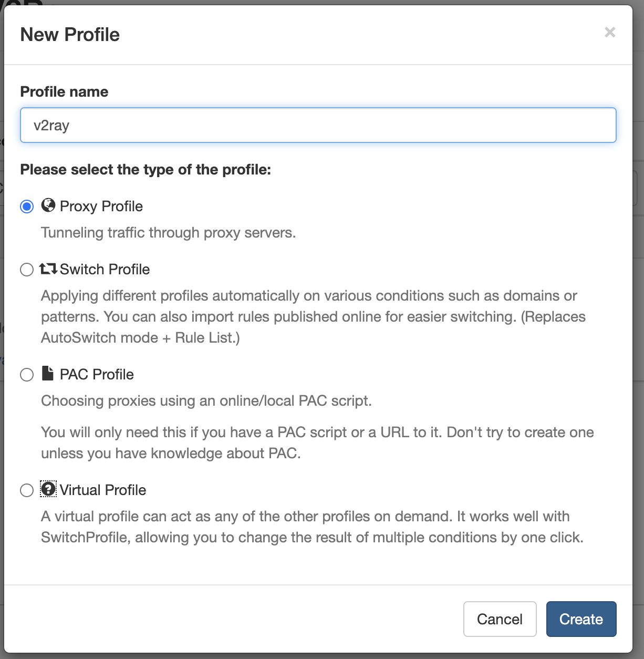
Task: Choose the PAC Profile radio option
Action: [27, 375]
